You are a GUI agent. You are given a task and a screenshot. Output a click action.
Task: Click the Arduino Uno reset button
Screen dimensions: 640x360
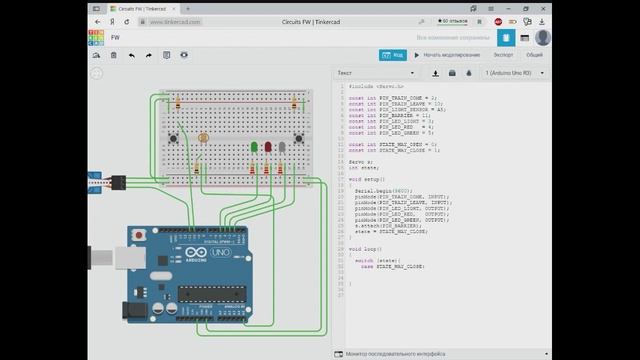[x=139, y=235]
